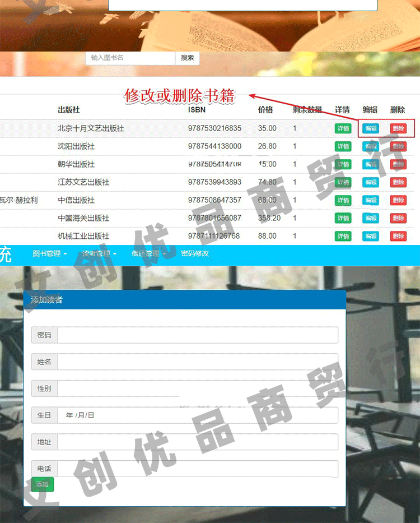420x523 pixels.
Task: Delete the 沈阳出版社 book row
Action: click(398, 146)
